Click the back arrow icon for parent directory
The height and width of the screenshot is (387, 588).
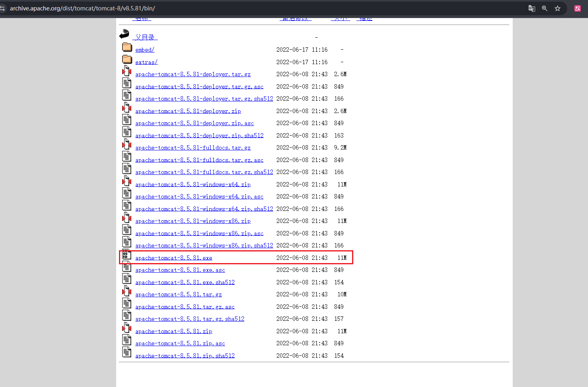click(x=125, y=34)
